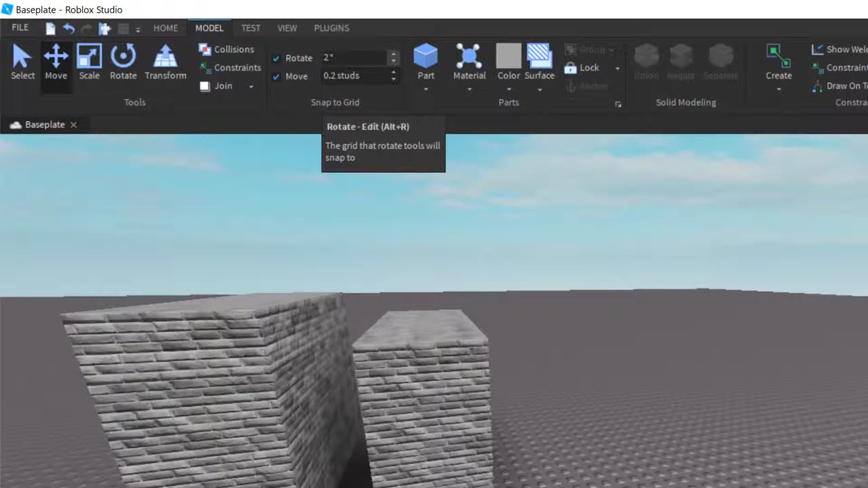
Task: Undo the last action with the blue arrow
Action: tap(68, 28)
